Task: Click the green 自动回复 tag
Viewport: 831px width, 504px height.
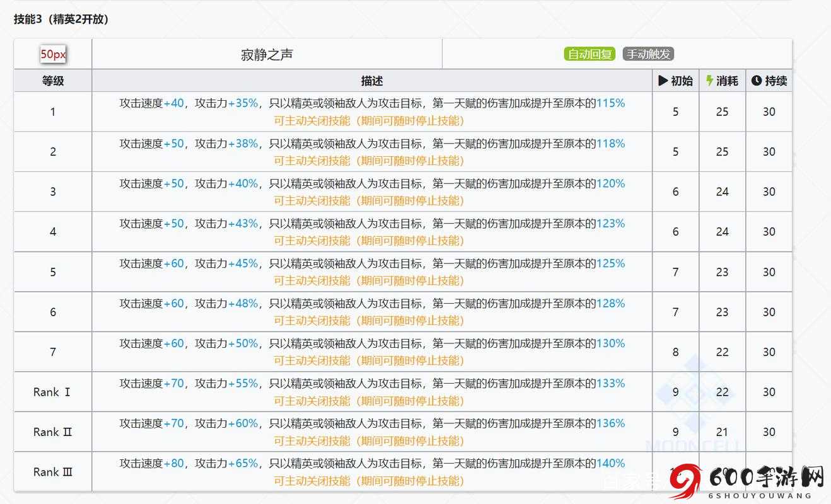Action: [590, 54]
